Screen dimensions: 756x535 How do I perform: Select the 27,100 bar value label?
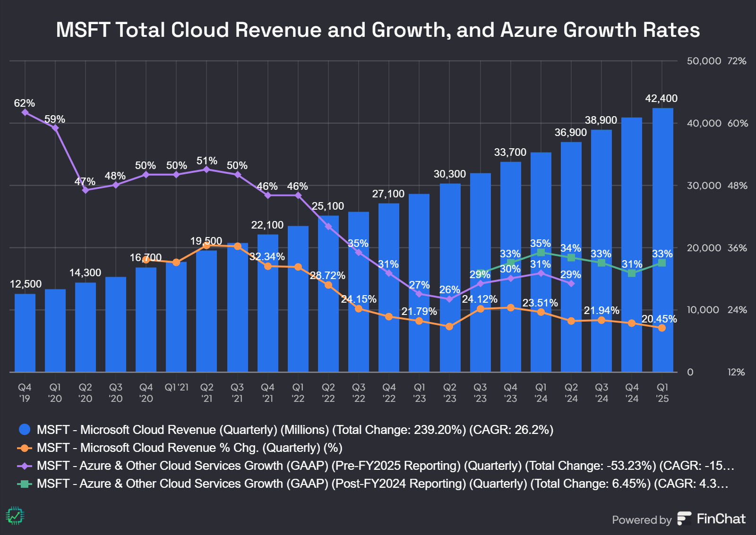[x=388, y=194]
